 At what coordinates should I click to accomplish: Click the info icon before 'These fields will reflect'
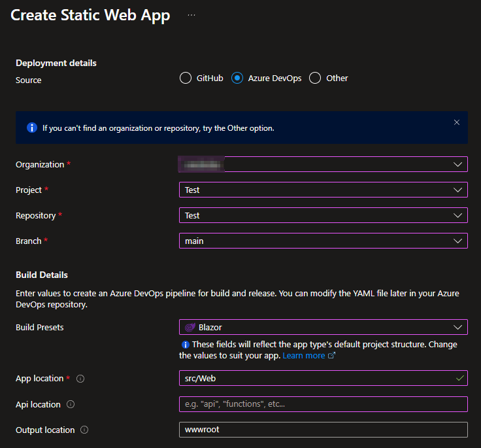tap(186, 345)
